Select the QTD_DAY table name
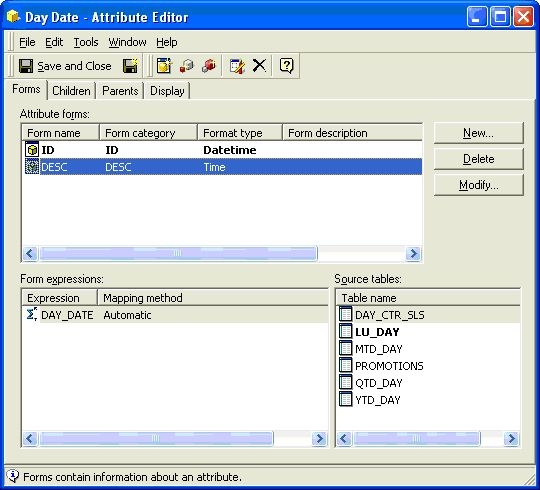Viewport: 540px width, 490px height. coord(378,383)
